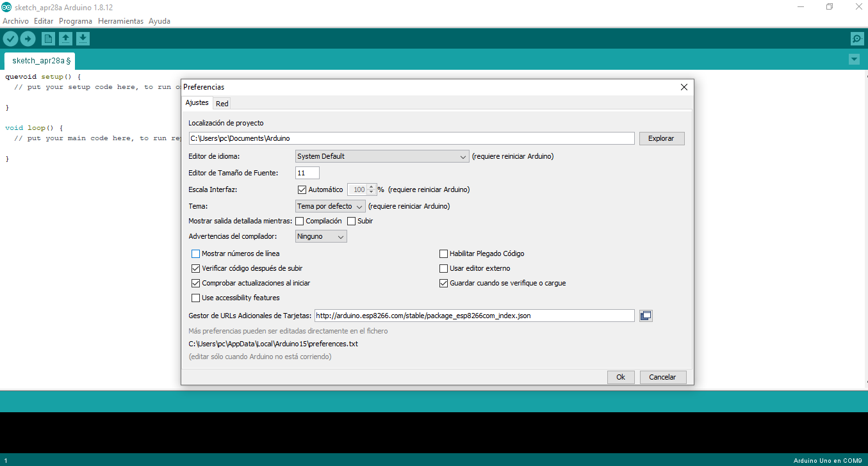
Task: Open a sketch using the up-arrow icon
Action: [65, 39]
